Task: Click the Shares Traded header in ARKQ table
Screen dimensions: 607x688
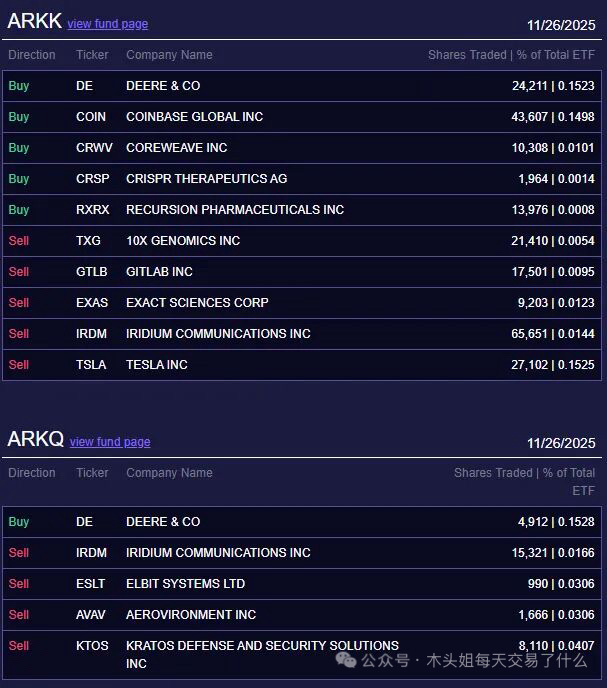Action: click(524, 481)
